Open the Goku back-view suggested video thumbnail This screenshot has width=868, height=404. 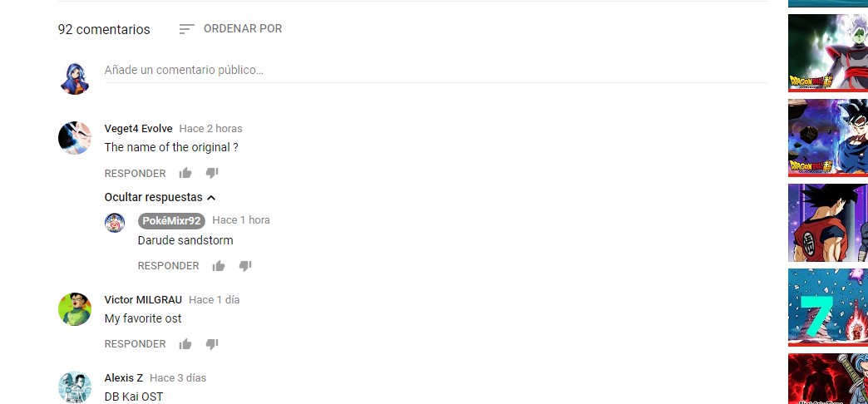coord(827,223)
